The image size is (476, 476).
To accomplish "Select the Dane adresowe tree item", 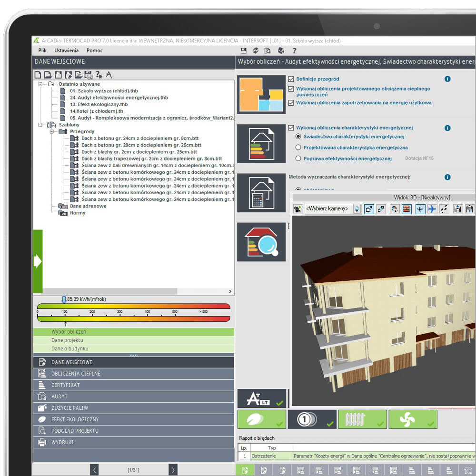I will (88, 206).
